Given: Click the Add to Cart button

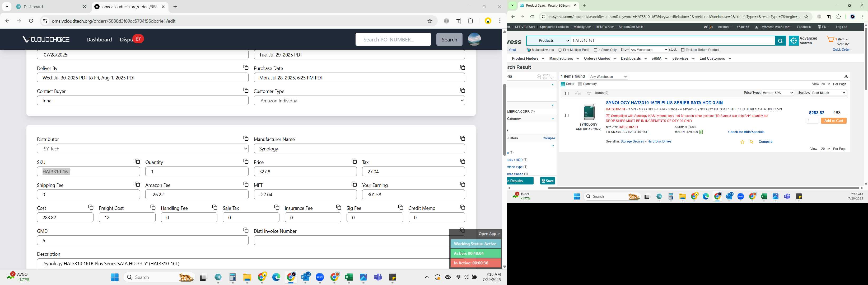Looking at the screenshot, I should pyautogui.click(x=834, y=121).
